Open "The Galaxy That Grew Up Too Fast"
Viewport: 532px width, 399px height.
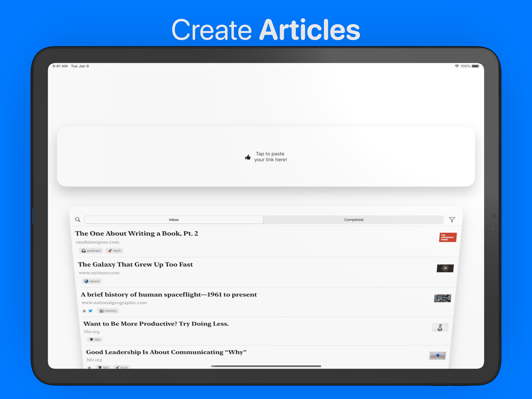tap(135, 265)
